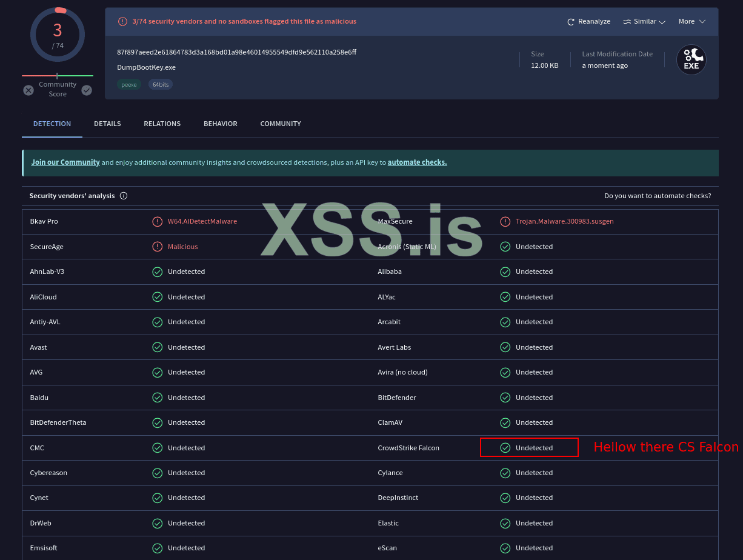Click the 64bits tag
Image resolution: width=743 pixels, height=560 pixels.
(x=161, y=85)
